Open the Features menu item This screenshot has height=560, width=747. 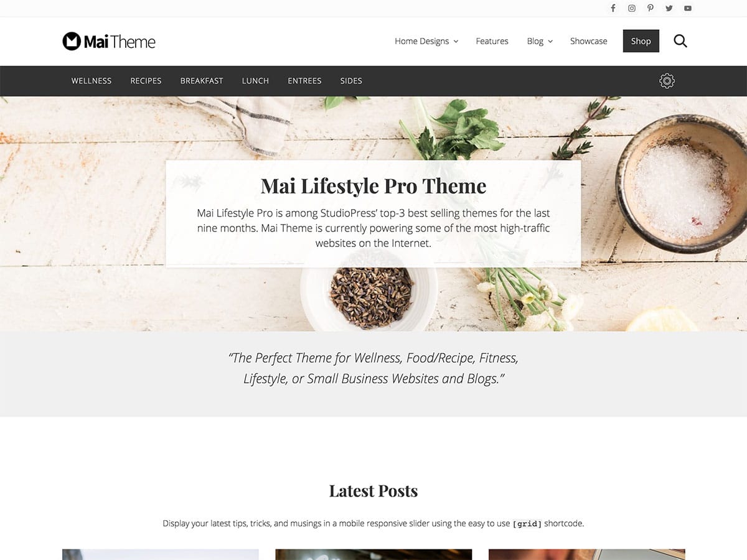492,41
